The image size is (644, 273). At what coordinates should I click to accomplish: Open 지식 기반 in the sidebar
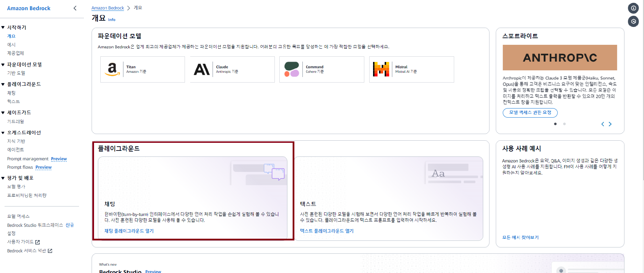pos(16,141)
